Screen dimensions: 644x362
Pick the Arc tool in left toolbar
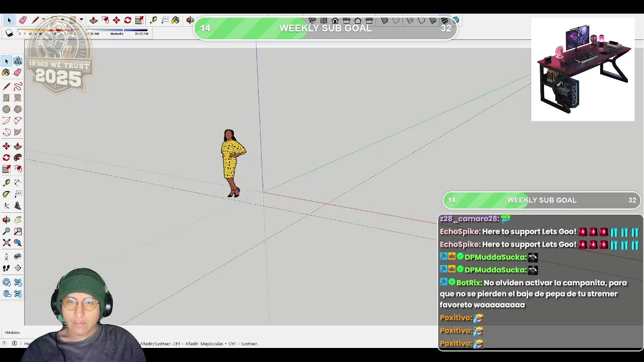[x=7, y=121]
